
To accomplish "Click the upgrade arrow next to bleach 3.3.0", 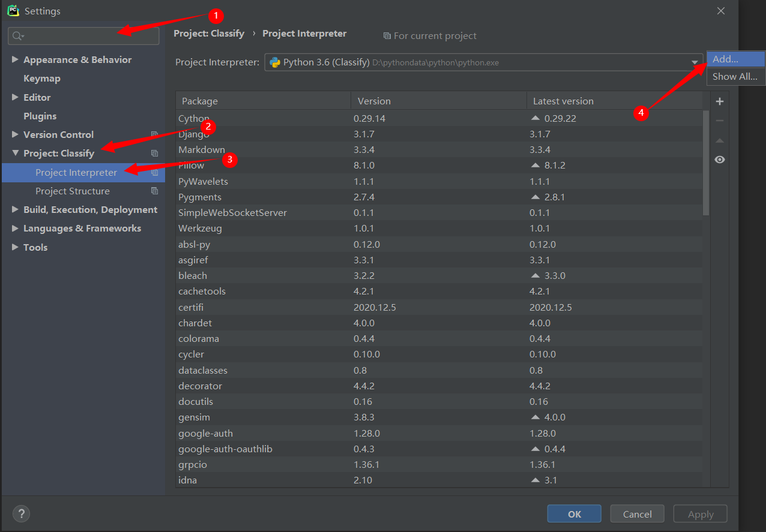I will 535,275.
